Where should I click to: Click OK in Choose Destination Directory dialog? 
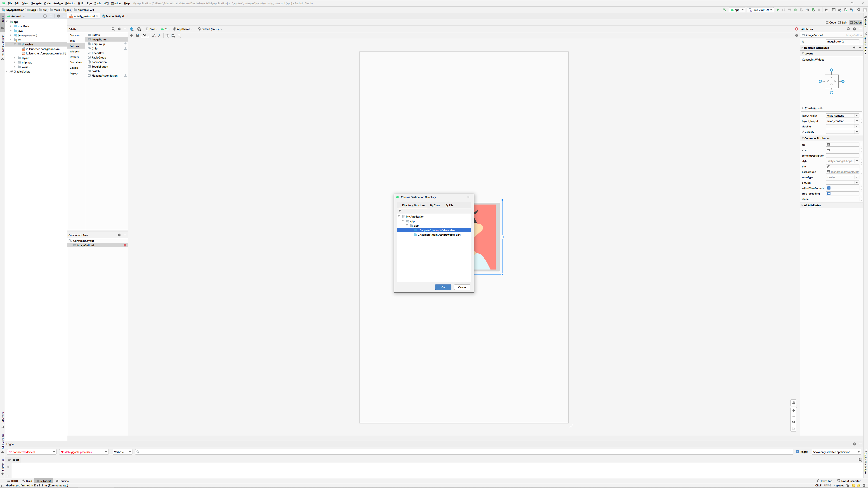click(443, 287)
